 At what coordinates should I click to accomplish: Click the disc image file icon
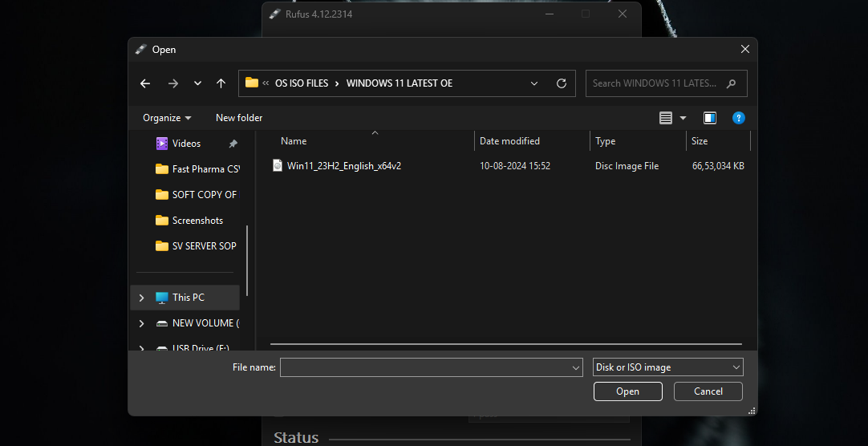(278, 165)
